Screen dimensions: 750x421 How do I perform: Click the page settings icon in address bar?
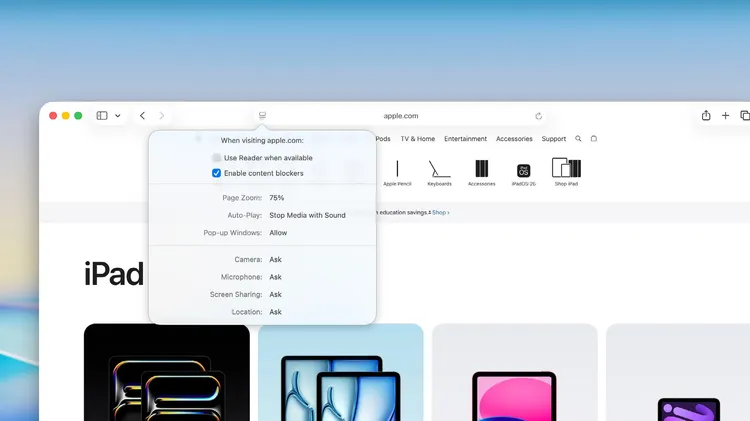[x=262, y=116]
